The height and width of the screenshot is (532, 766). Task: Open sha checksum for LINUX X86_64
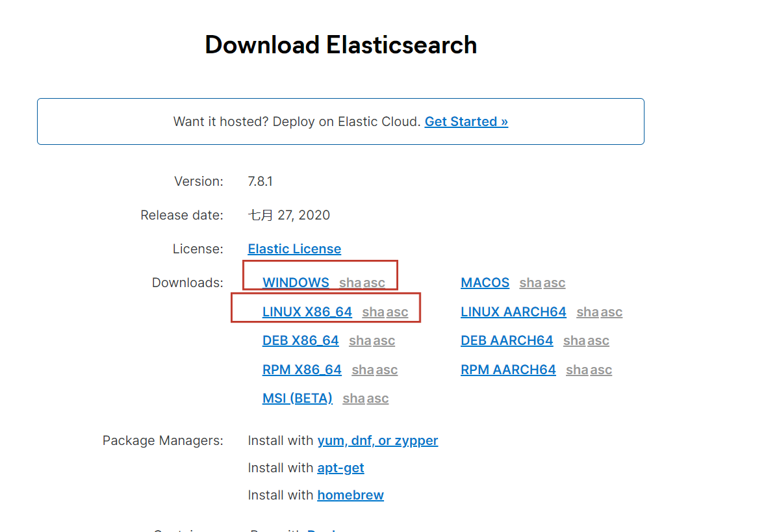coord(373,312)
